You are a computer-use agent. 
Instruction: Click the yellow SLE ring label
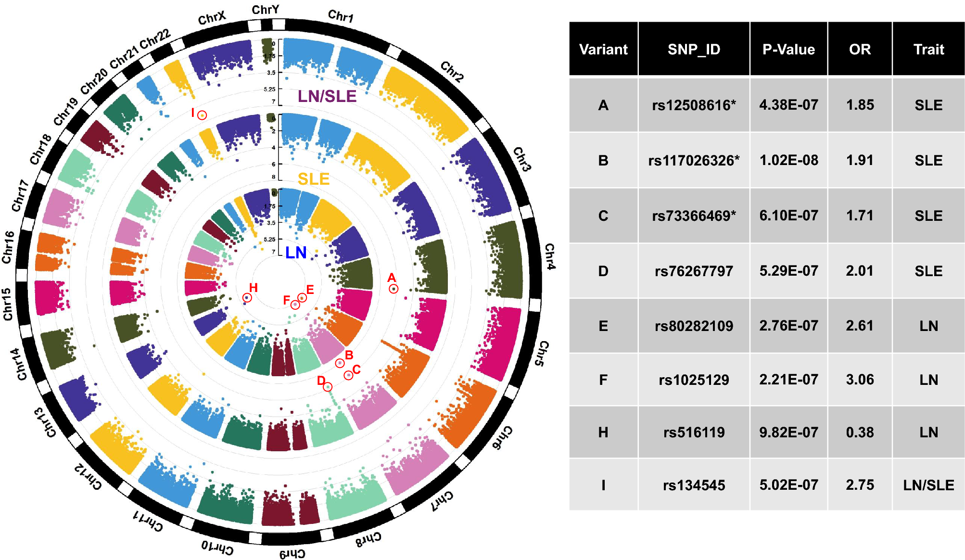coord(314,179)
